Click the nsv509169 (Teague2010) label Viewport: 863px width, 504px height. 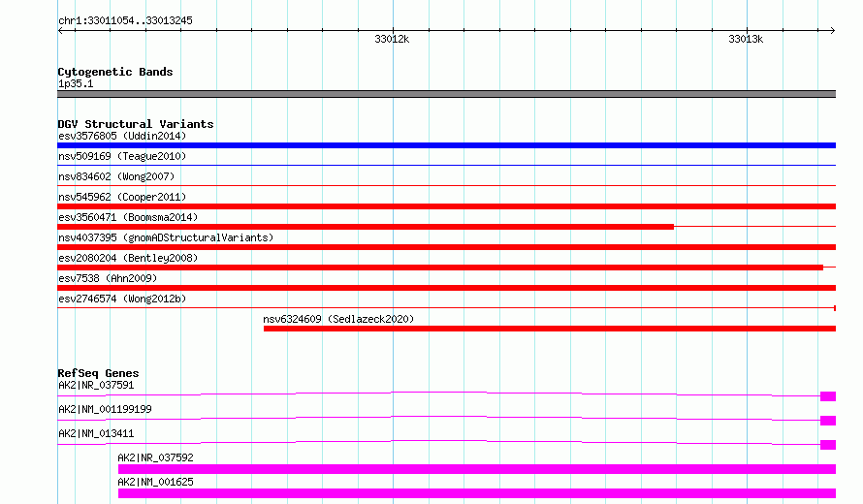click(122, 156)
